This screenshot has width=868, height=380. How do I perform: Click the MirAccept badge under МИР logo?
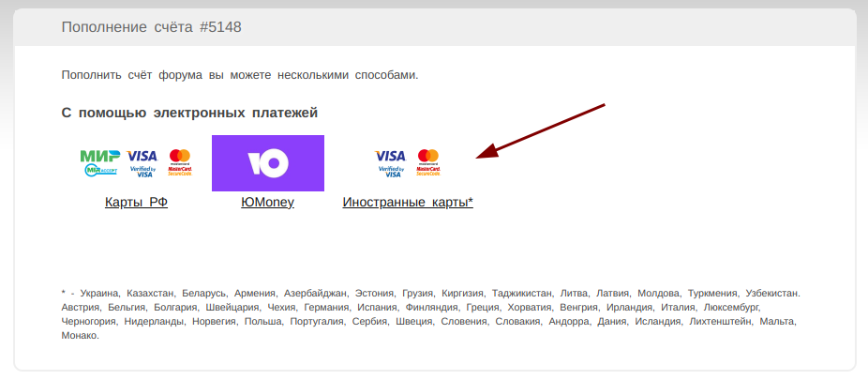tap(100, 170)
